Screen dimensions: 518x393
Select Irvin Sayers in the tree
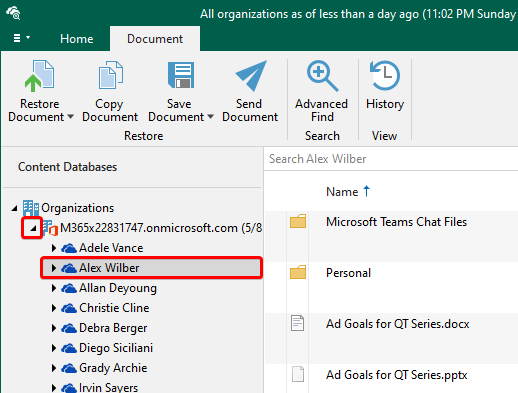coord(108,388)
